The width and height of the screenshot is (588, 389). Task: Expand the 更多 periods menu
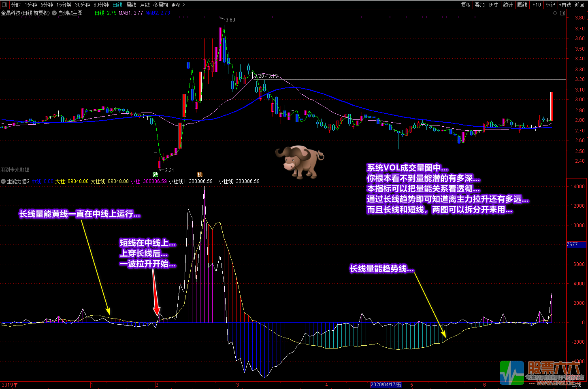click(178, 5)
